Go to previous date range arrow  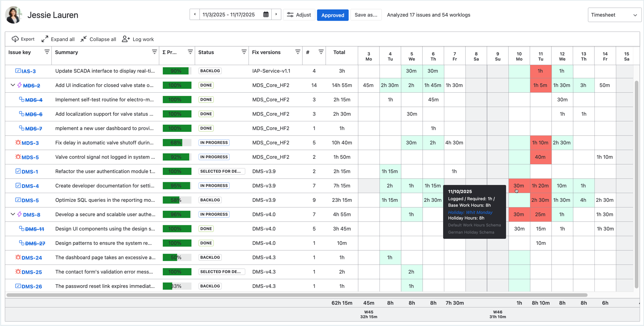pos(195,15)
